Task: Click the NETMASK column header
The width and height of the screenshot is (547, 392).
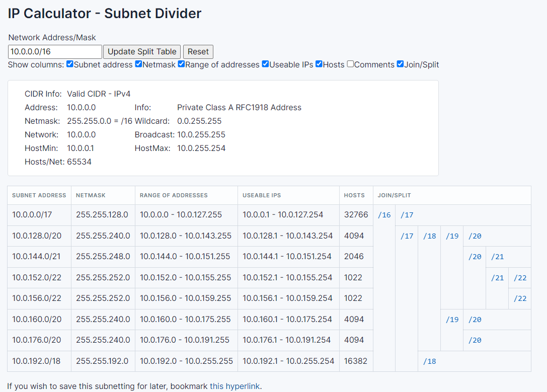Action: [x=103, y=195]
